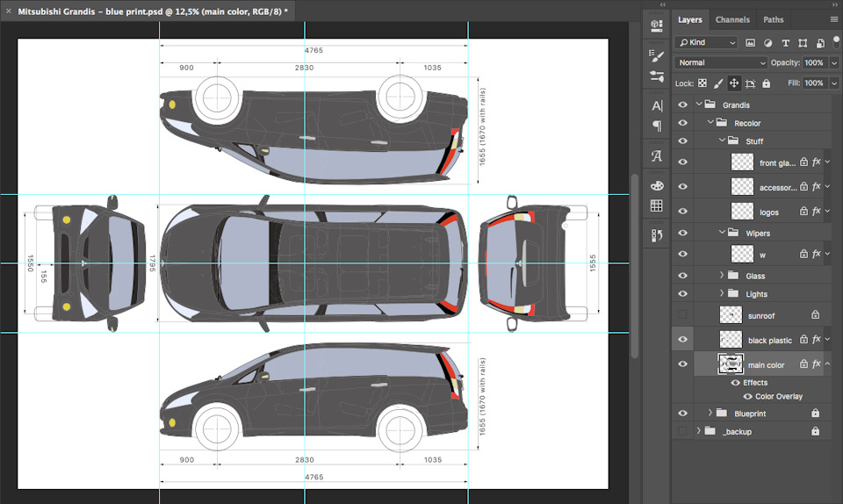This screenshot has height=504, width=843.
Task: Open the Kind filter dropdown
Action: point(705,42)
